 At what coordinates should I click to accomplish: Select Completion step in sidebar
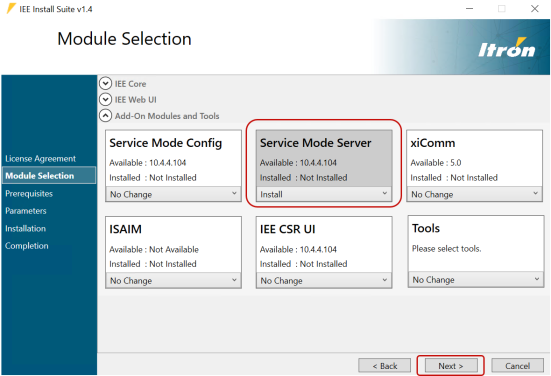click(27, 246)
